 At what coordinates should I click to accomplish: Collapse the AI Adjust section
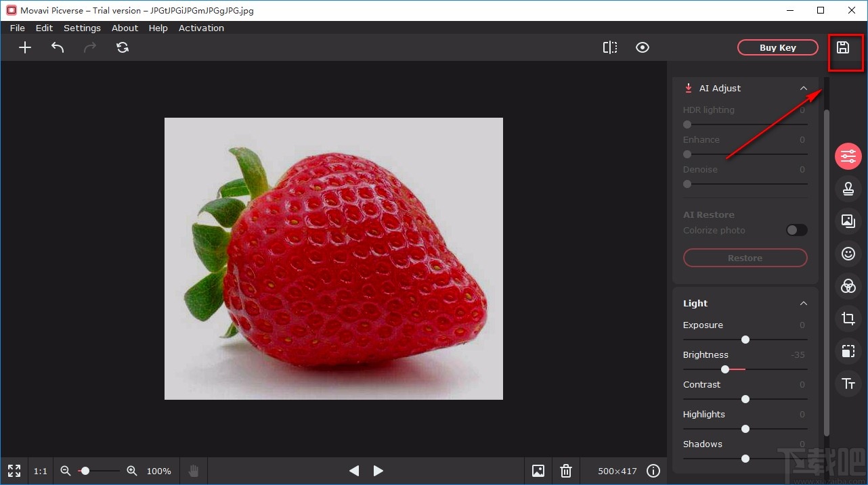[804, 89]
